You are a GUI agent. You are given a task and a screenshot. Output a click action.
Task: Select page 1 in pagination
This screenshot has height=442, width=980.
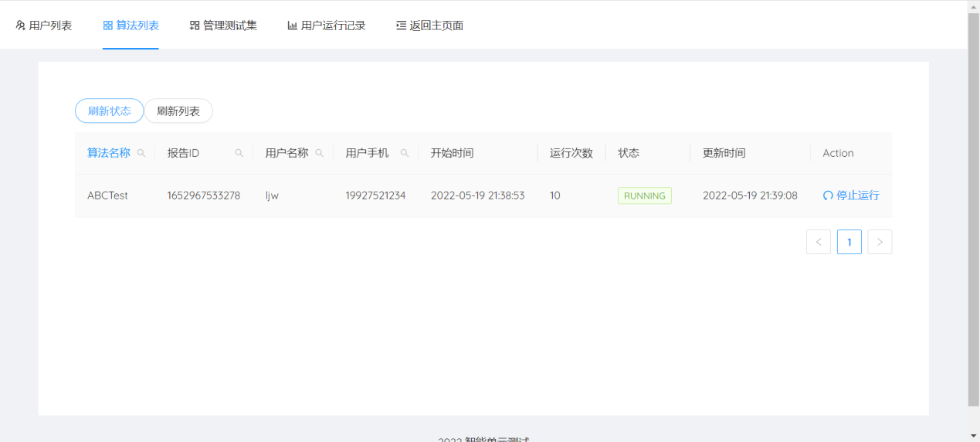(849, 242)
